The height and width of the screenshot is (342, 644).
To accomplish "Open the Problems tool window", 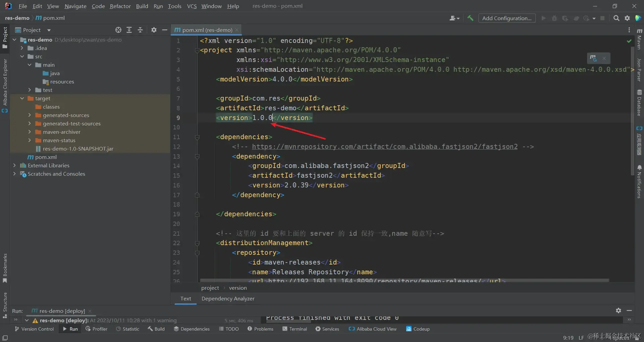I will point(260,329).
